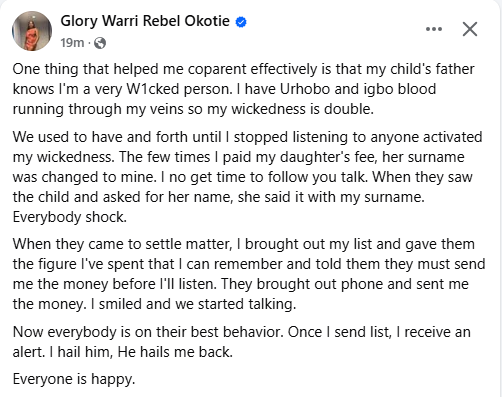The width and height of the screenshot is (502, 397).
Task: Click the line 'me the money before I'll listen'
Action: [x=241, y=284]
